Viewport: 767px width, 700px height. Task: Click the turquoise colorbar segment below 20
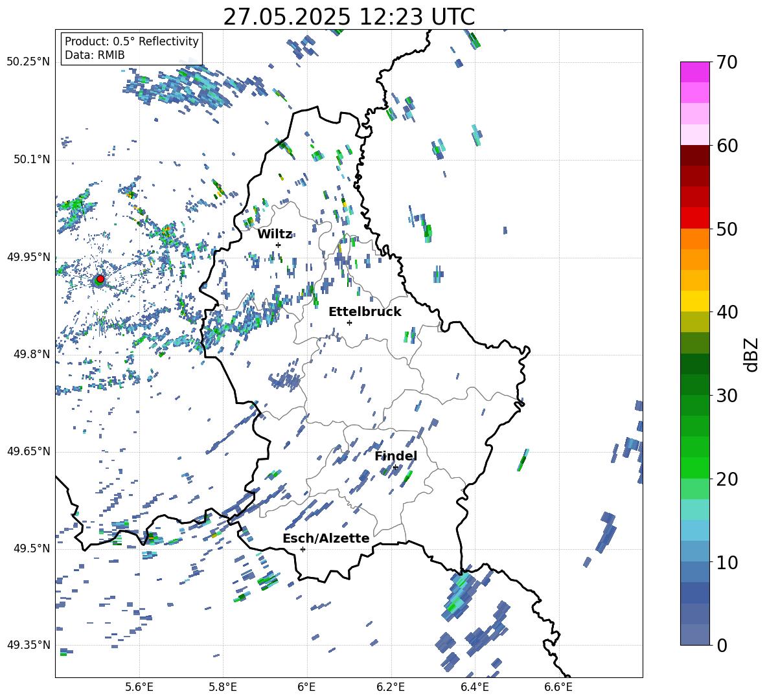coord(694,510)
